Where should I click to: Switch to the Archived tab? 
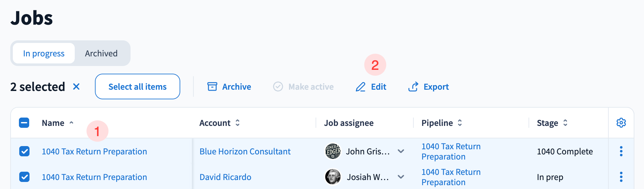101,53
